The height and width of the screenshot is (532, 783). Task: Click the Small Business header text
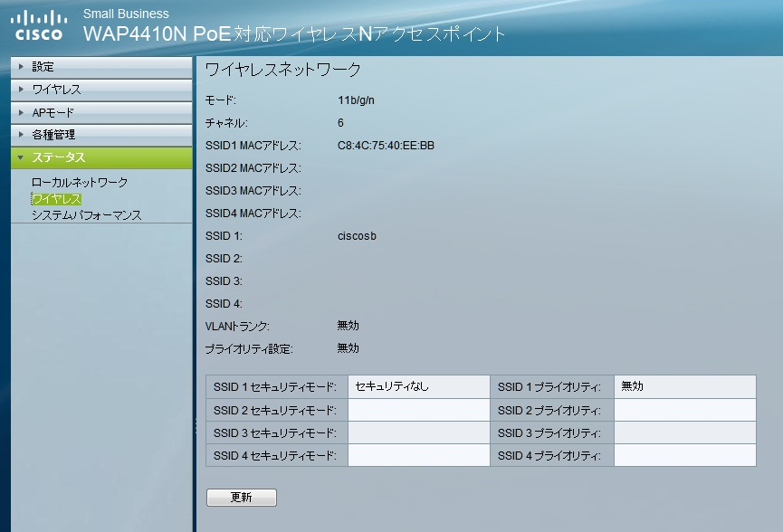[x=126, y=14]
